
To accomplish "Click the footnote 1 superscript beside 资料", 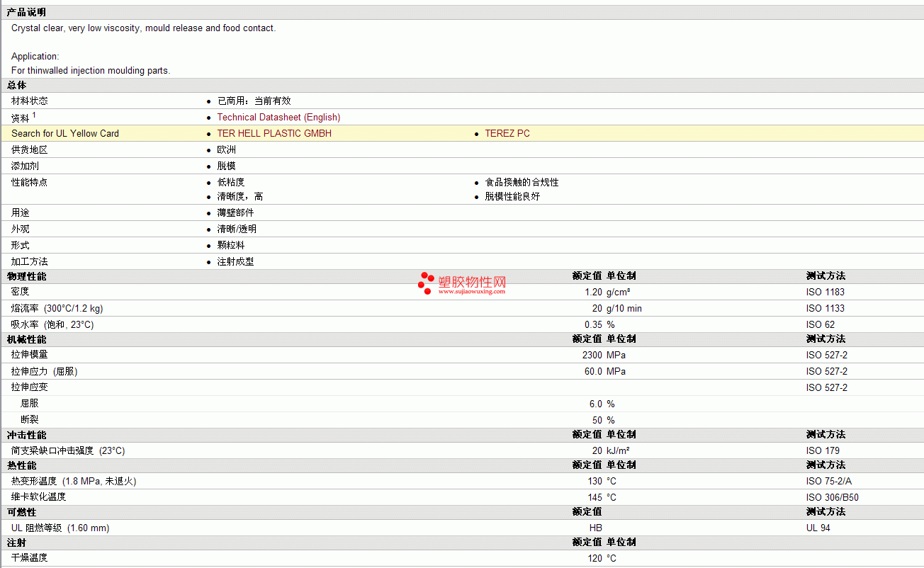I will click(34, 115).
